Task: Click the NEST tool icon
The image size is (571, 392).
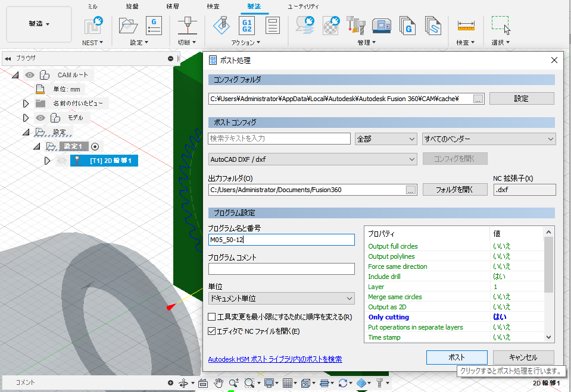Action: (93, 26)
